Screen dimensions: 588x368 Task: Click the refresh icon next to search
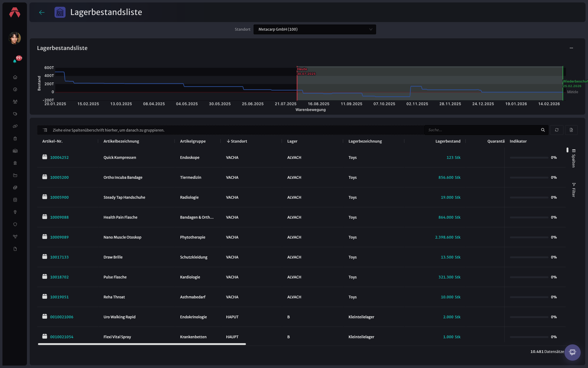556,130
